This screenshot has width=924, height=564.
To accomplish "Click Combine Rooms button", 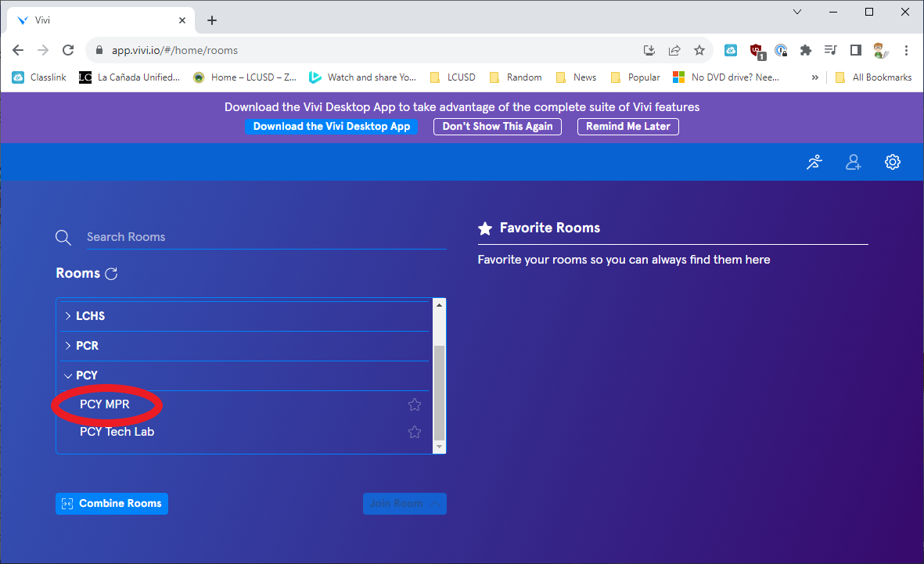I will pyautogui.click(x=112, y=503).
